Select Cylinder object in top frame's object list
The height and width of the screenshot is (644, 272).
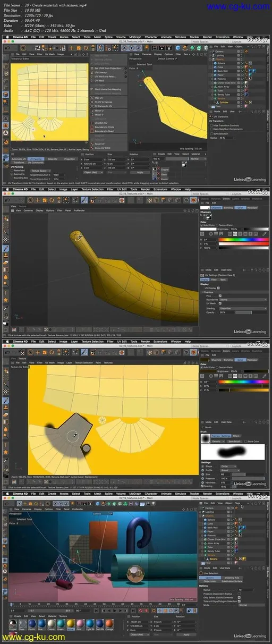(x=224, y=103)
